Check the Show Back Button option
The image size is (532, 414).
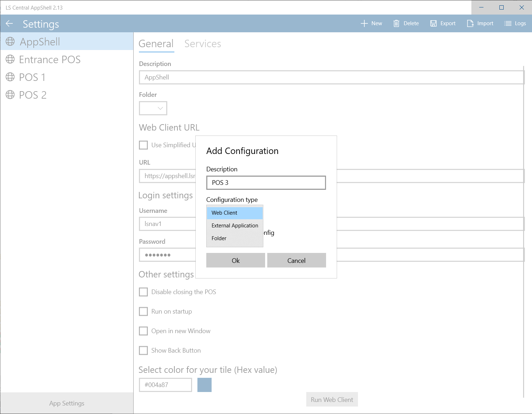tap(144, 350)
